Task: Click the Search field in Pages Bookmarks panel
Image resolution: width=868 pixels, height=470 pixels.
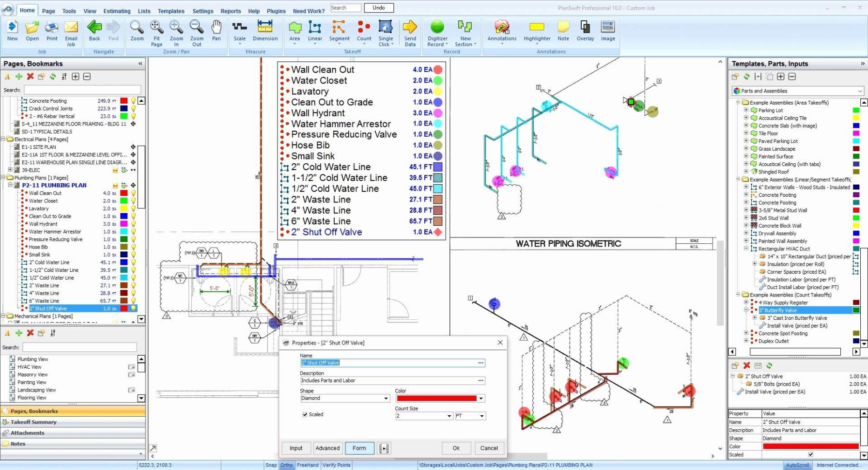Action: pyautogui.click(x=81, y=90)
